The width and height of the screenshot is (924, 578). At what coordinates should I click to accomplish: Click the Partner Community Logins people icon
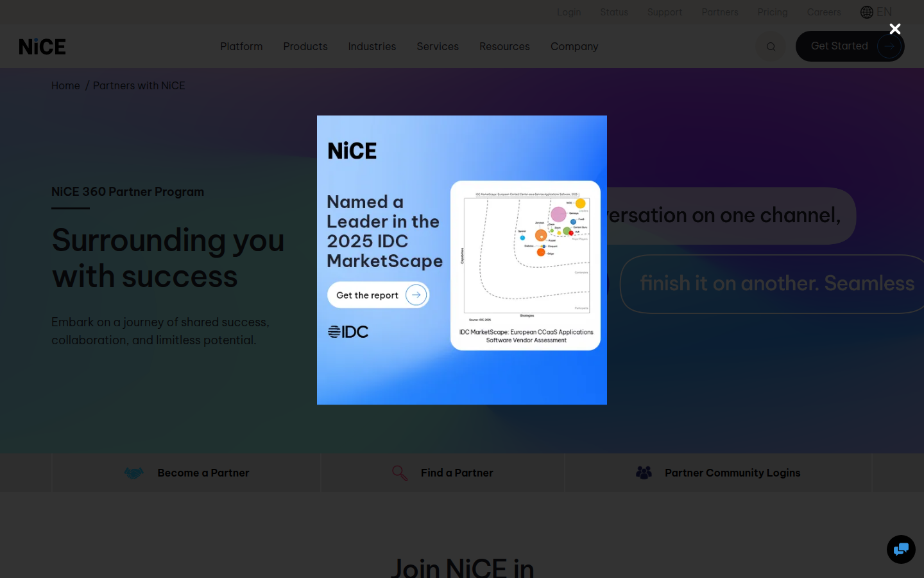pos(644,473)
